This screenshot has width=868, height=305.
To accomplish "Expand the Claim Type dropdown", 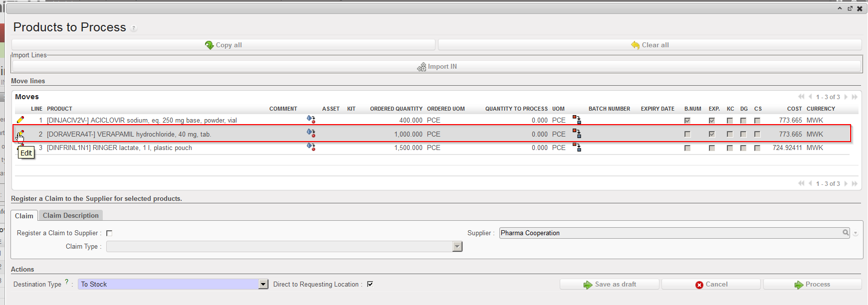I will pos(457,247).
